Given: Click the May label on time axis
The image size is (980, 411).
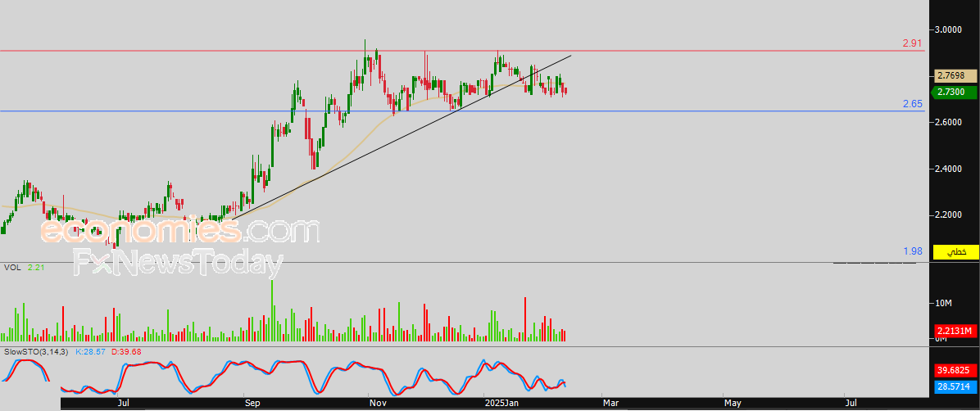Looking at the screenshot, I should [x=733, y=404].
